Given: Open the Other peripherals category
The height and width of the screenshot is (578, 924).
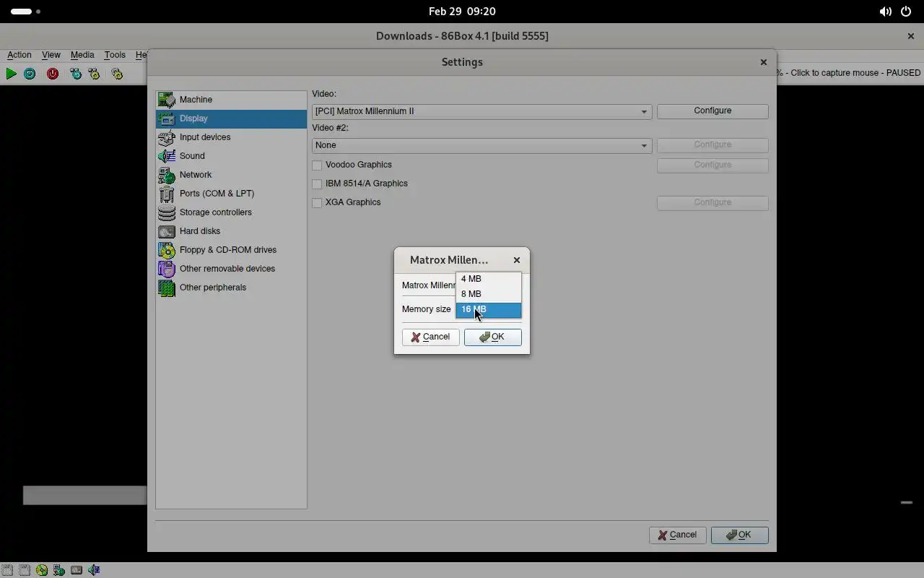Looking at the screenshot, I should pos(231,288).
